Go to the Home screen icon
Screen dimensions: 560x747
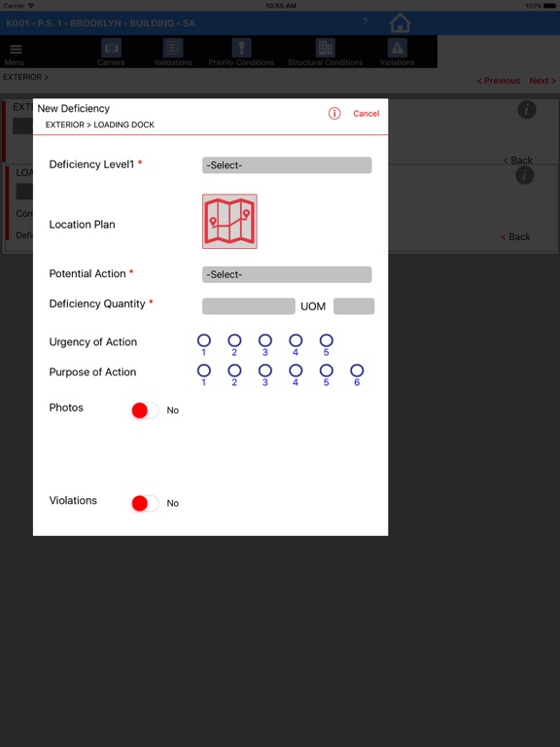tap(400, 23)
